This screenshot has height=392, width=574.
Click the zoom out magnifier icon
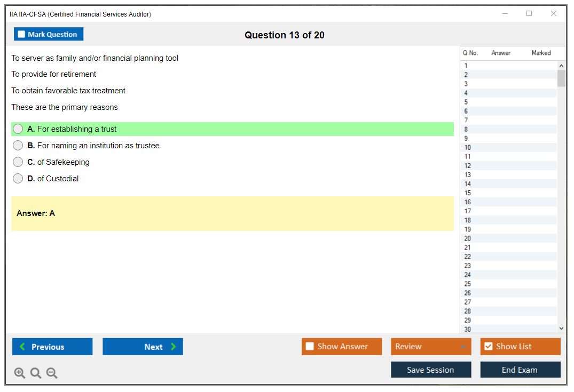point(52,373)
